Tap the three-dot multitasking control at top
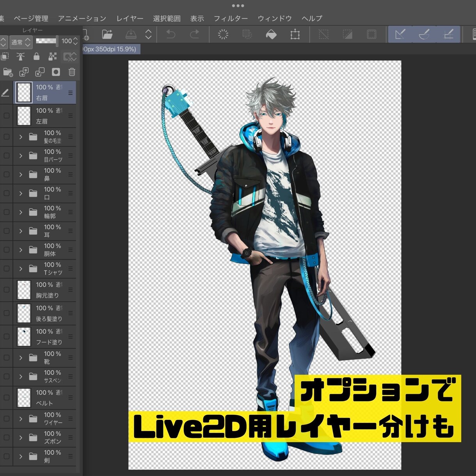The height and width of the screenshot is (476, 476). (x=238, y=6)
